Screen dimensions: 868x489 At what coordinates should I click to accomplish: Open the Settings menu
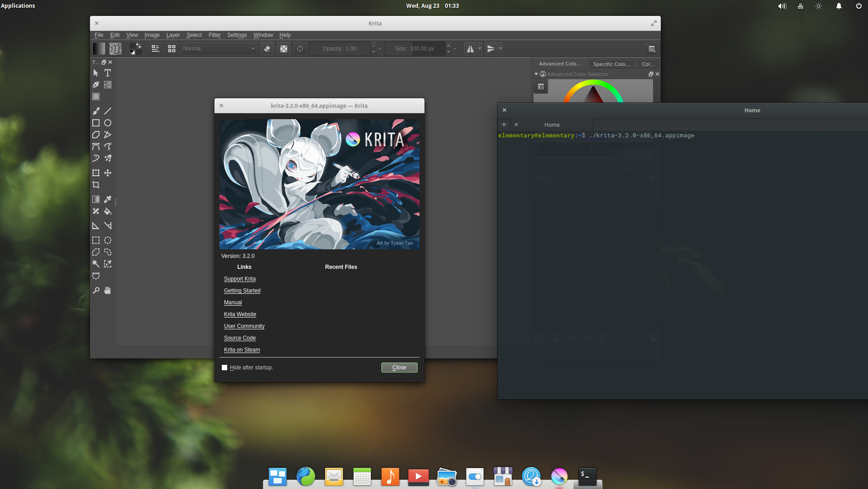pyautogui.click(x=237, y=35)
